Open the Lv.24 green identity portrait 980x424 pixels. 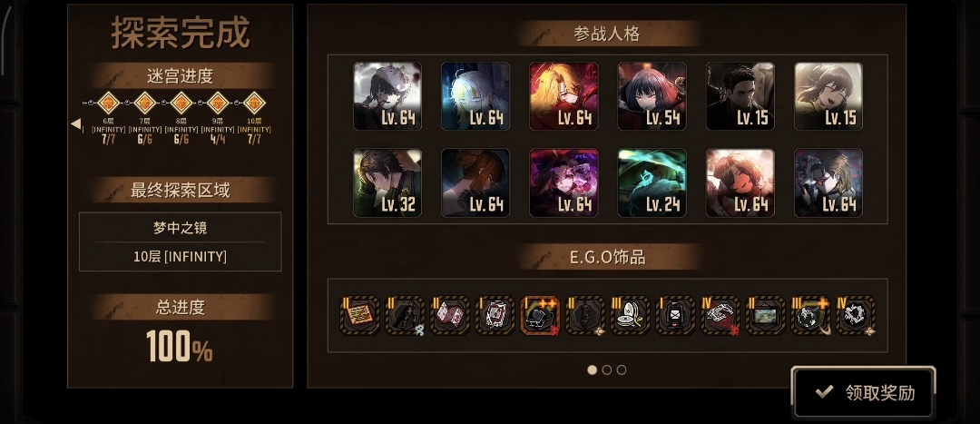coord(652,182)
